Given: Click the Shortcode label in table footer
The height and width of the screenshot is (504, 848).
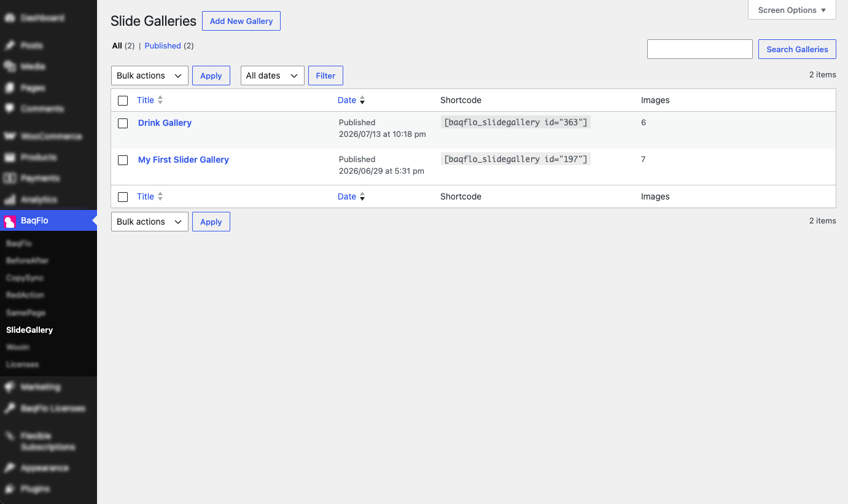Looking at the screenshot, I should [461, 196].
